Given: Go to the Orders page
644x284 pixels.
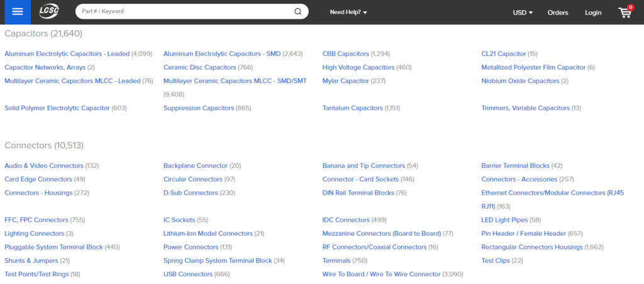Looking at the screenshot, I should (558, 13).
